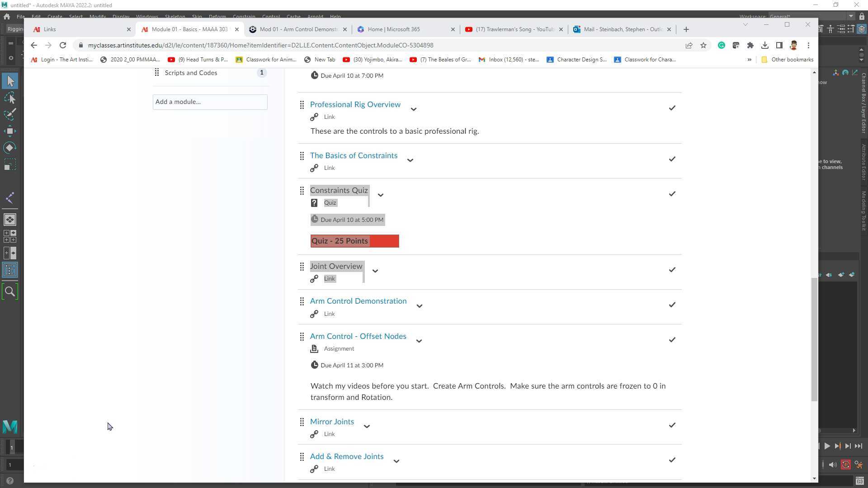Open Maya search magnifier icon

click(10, 292)
